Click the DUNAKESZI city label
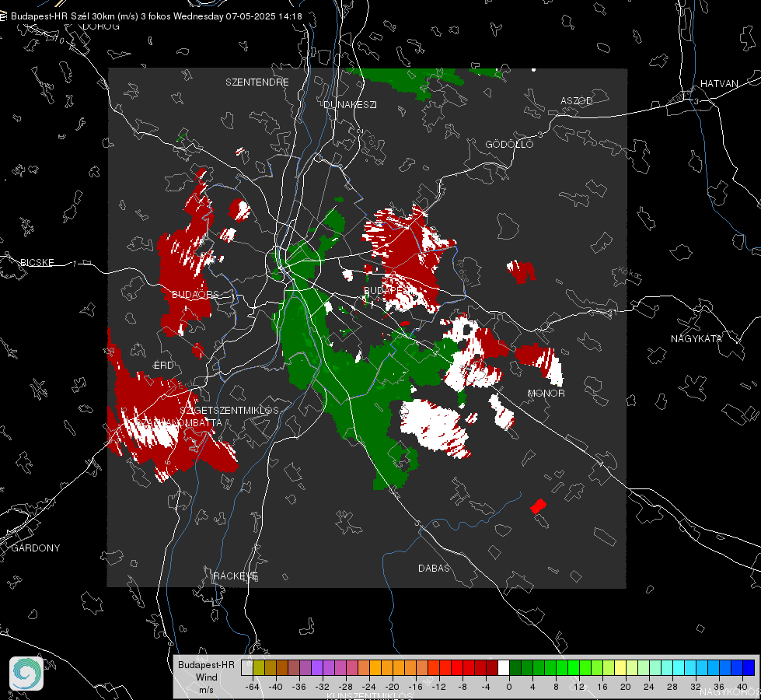 click(x=350, y=104)
